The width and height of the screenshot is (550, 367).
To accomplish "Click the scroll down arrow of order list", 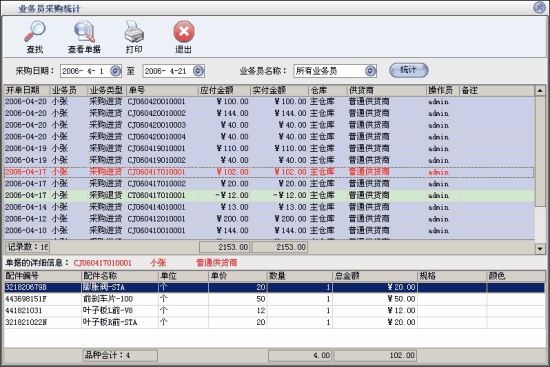I will click(540, 249).
